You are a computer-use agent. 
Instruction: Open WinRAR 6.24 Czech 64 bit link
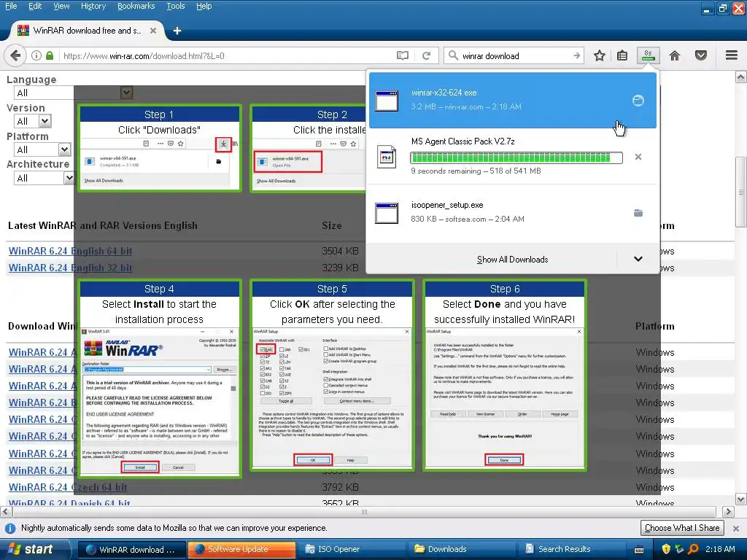68,487
